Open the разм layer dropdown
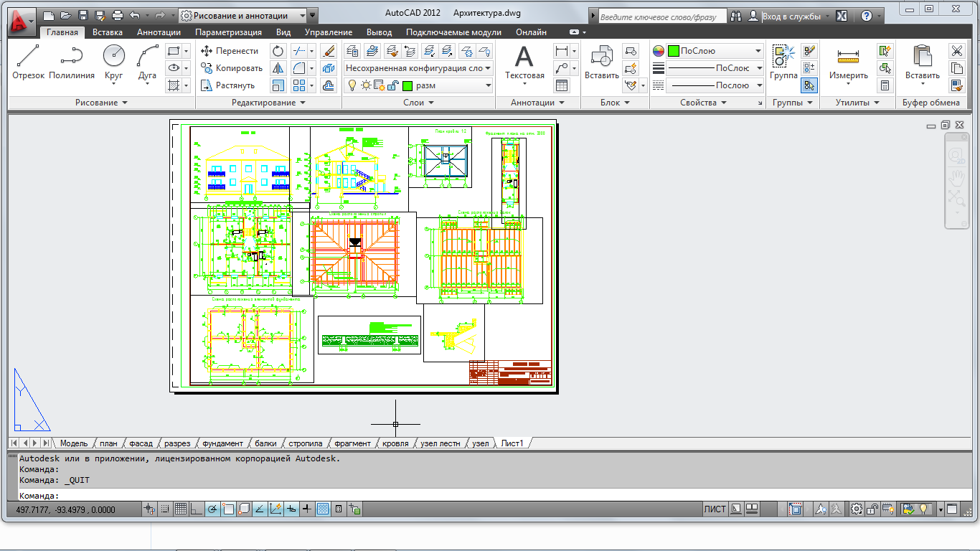 (418, 85)
